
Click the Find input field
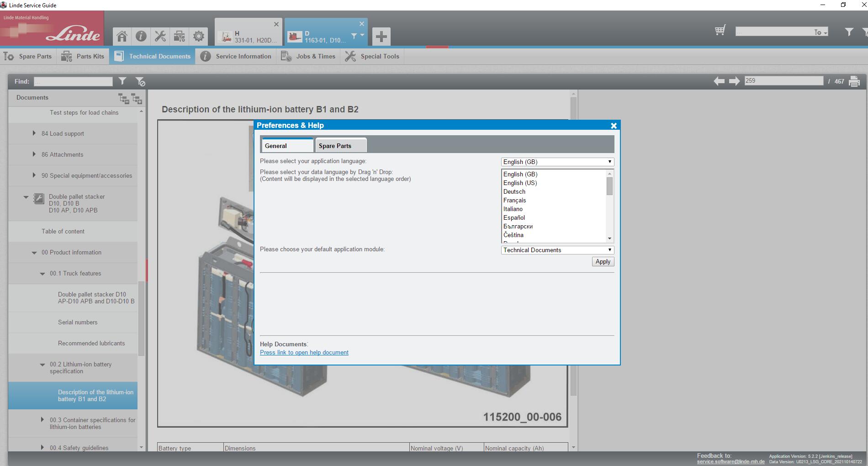tap(73, 81)
